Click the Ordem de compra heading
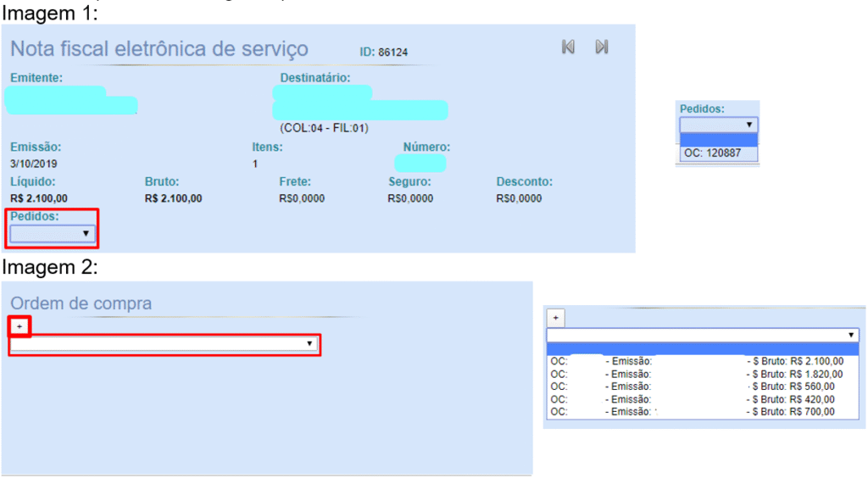The width and height of the screenshot is (868, 478). [x=81, y=303]
